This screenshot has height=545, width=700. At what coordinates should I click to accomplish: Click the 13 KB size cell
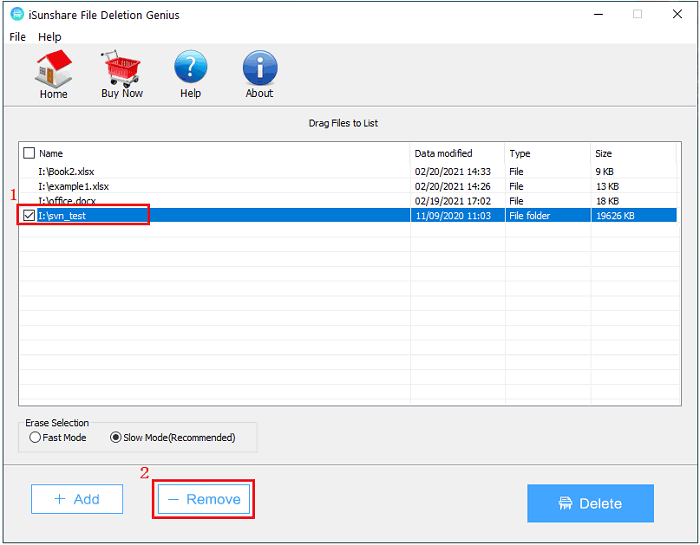pyautogui.click(x=608, y=186)
